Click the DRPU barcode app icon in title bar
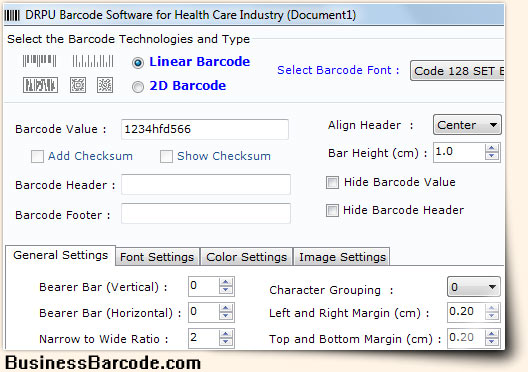The width and height of the screenshot is (528, 372). (12, 15)
